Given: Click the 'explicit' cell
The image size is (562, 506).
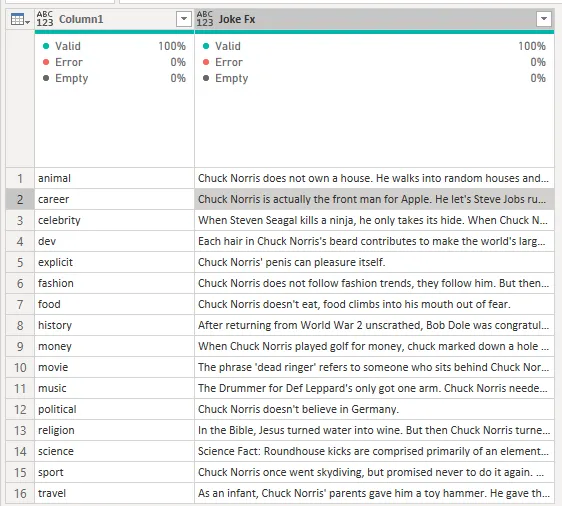Looking at the screenshot, I should pyautogui.click(x=114, y=262).
